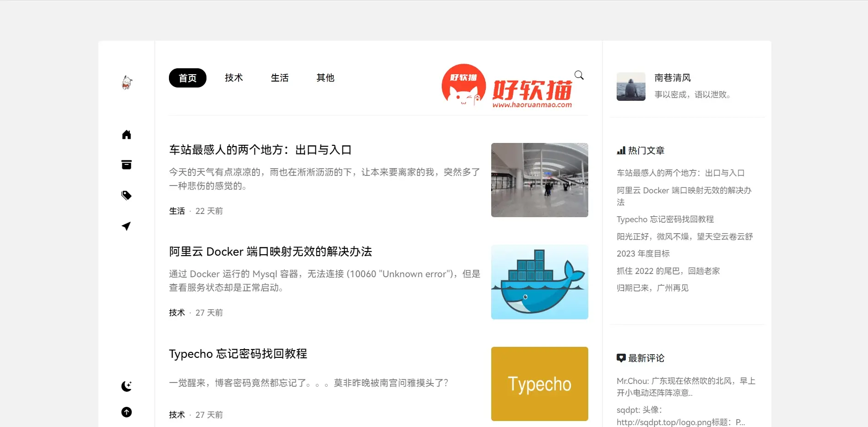Click the Docker whale thumbnail
Image resolution: width=868 pixels, height=427 pixels.
pyautogui.click(x=539, y=282)
